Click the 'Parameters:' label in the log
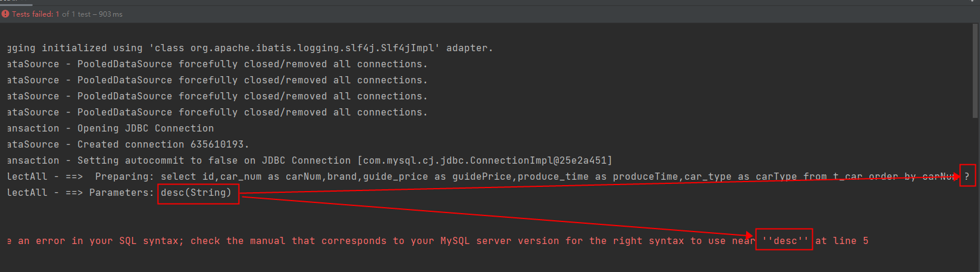This screenshot has width=980, height=272. (122, 193)
